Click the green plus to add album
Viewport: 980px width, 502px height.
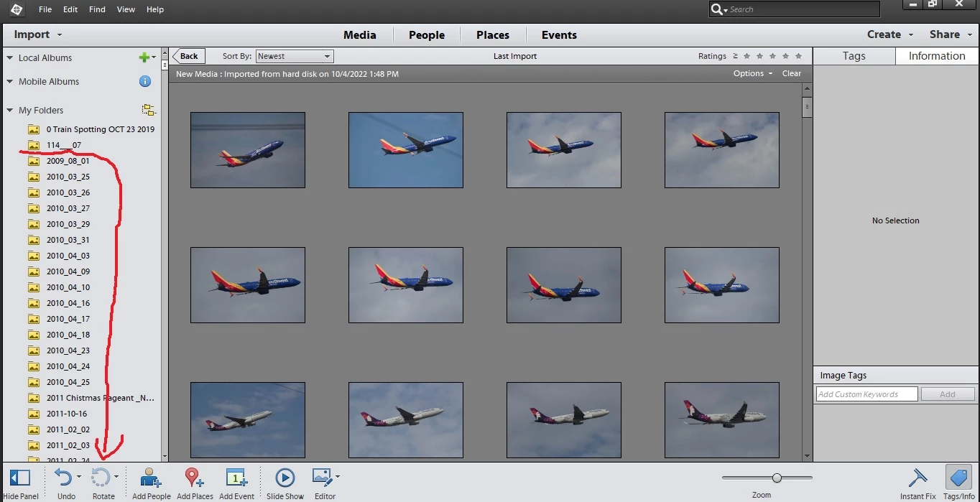tap(144, 57)
